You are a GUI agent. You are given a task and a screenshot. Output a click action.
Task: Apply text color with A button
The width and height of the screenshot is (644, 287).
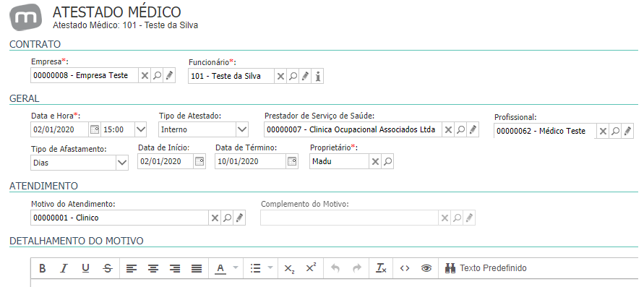pyautogui.click(x=220, y=268)
